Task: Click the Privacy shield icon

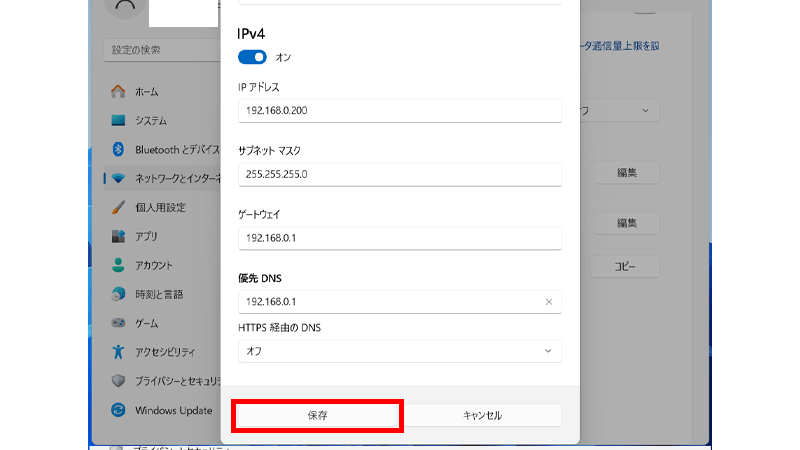Action: pyautogui.click(x=118, y=381)
